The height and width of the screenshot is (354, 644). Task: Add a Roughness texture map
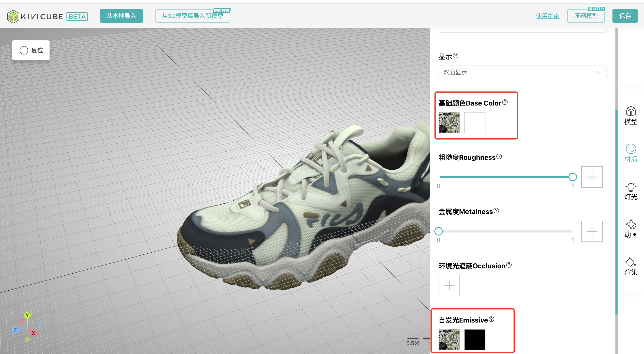point(592,177)
